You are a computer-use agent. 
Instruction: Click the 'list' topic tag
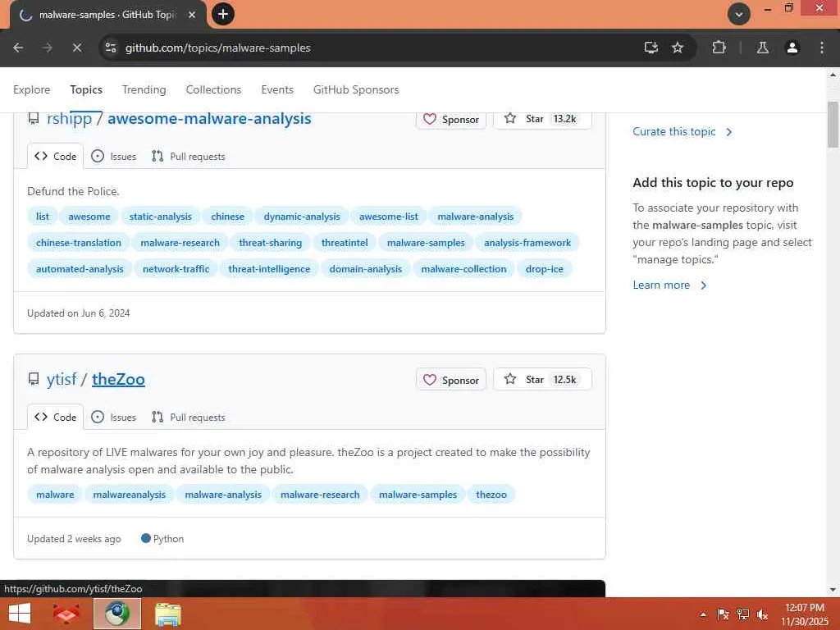(43, 217)
